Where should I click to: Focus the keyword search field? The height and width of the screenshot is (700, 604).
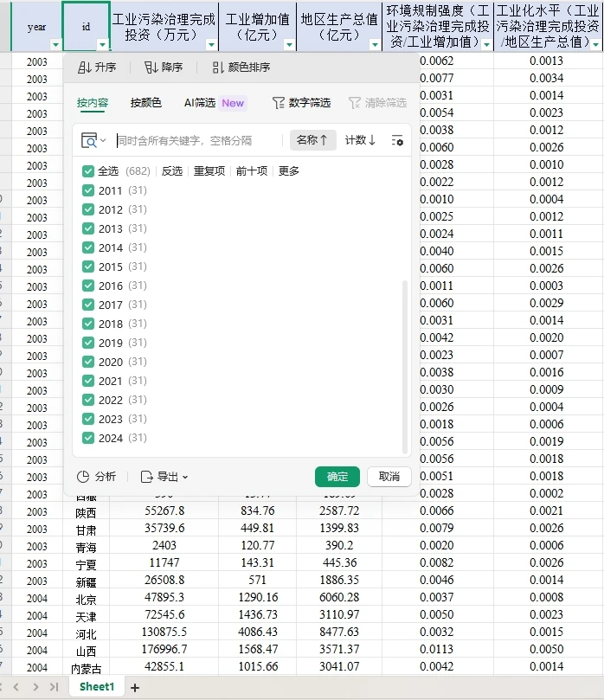tap(199, 141)
